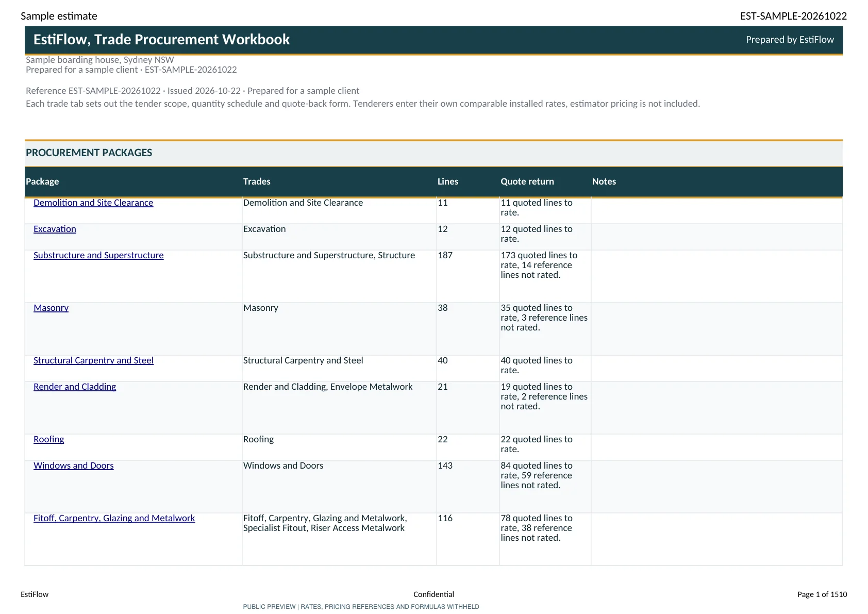Click the PUBLIC PREVIEW rates withheld notice
Screen dimensions: 868x614
tap(361, 607)
